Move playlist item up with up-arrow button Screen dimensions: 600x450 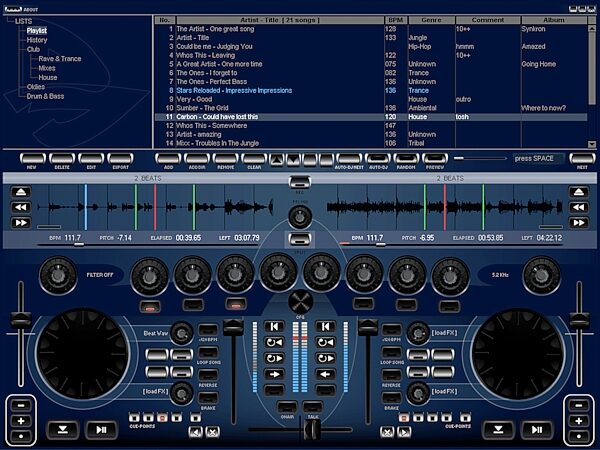277,160
